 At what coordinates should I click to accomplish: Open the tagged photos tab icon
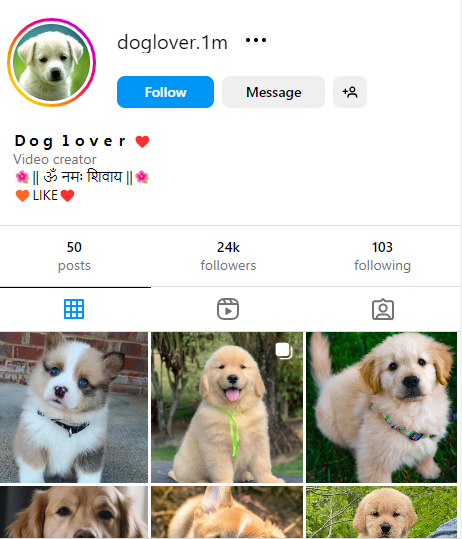pyautogui.click(x=383, y=309)
